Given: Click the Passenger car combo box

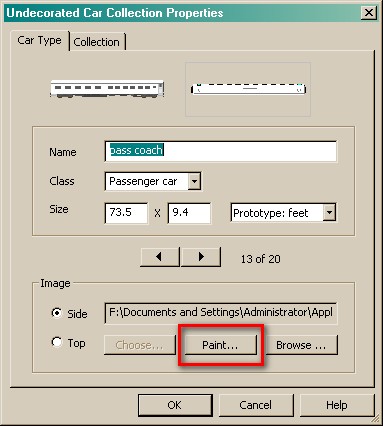Looking at the screenshot, I should point(153,182).
